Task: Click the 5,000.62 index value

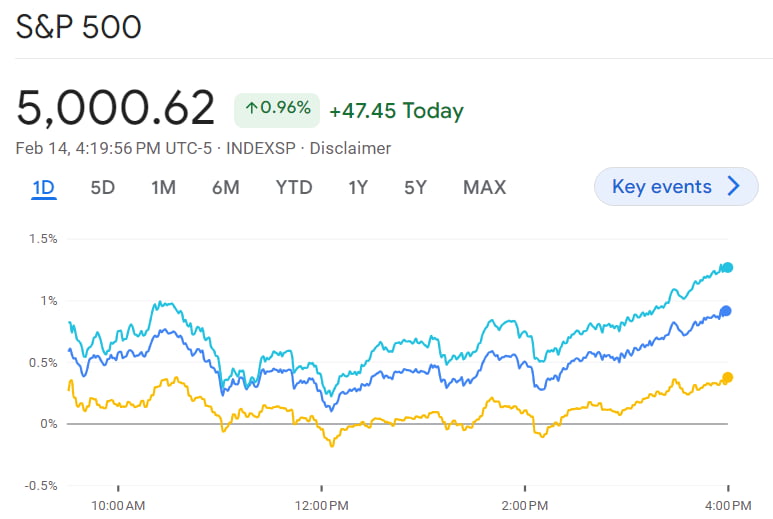Action: point(115,108)
